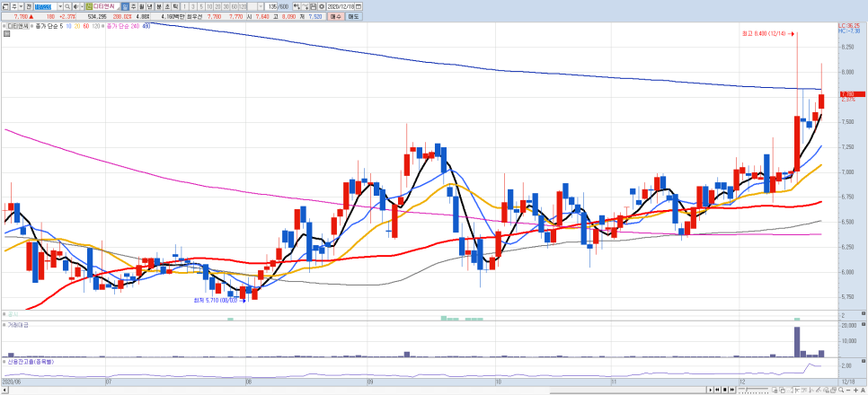The width and height of the screenshot is (868, 395).
Task: Click the scroll-left arrow at bottom left
Action: pyautogui.click(x=4, y=390)
